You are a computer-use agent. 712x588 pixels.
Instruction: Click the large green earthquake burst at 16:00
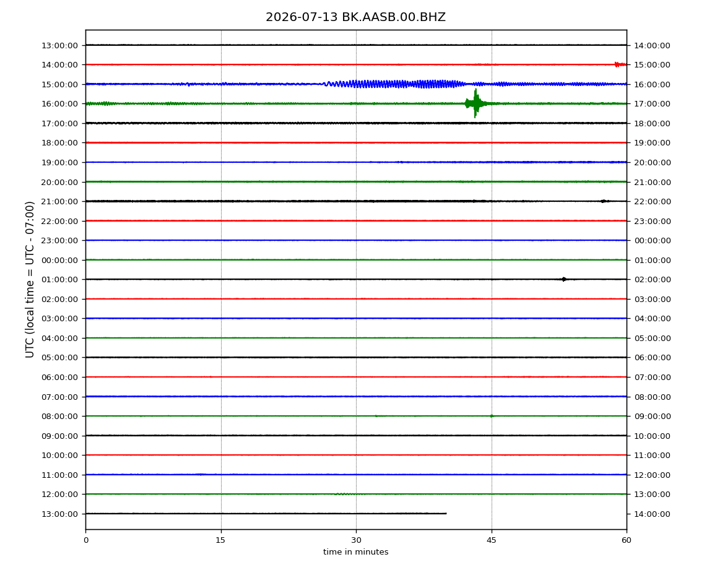[475, 103]
